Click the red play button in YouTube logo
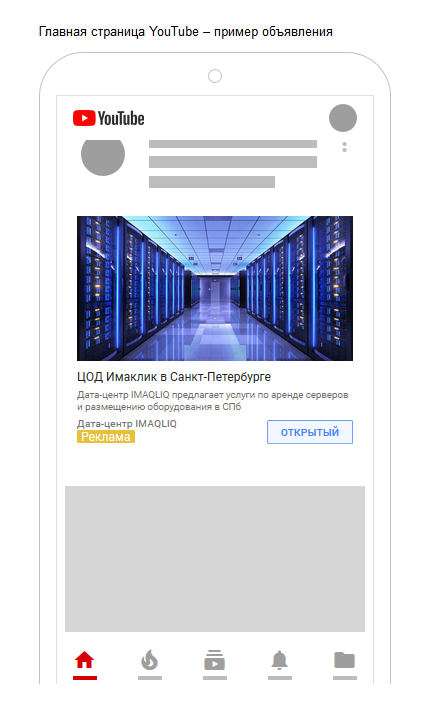Screen dimensions: 431x706 coord(84,118)
